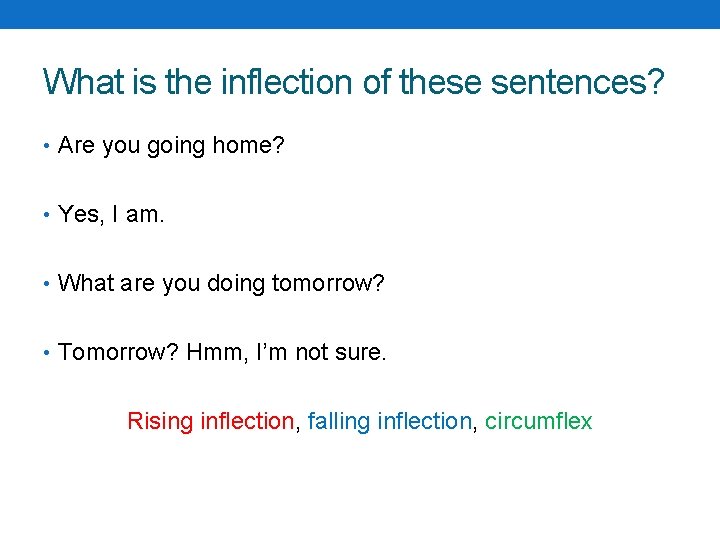Select the blue "falling inflection" text
Viewport: 720px width, 540px height.
click(389, 421)
